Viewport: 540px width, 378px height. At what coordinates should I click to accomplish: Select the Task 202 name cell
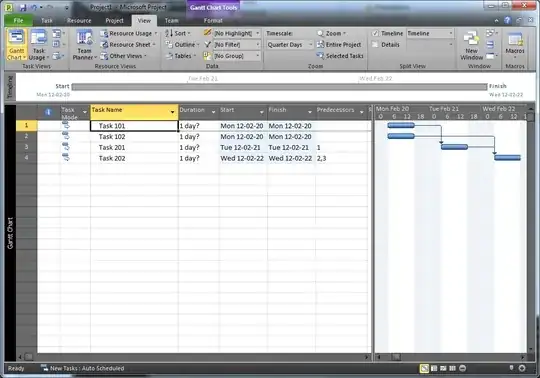[x=134, y=158]
